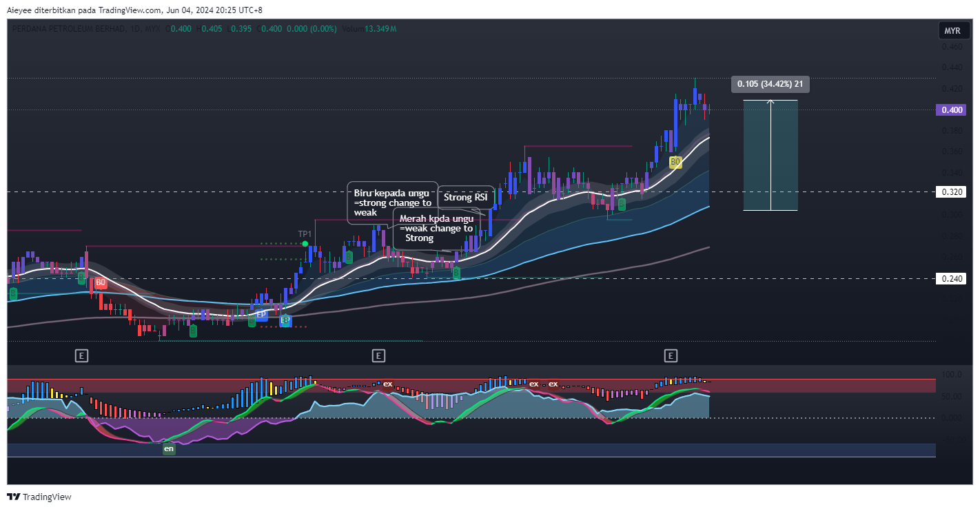The width and height of the screenshot is (980, 509).
Task: Click the measurement label 0.105 (34.42%) 21
Action: 770,84
